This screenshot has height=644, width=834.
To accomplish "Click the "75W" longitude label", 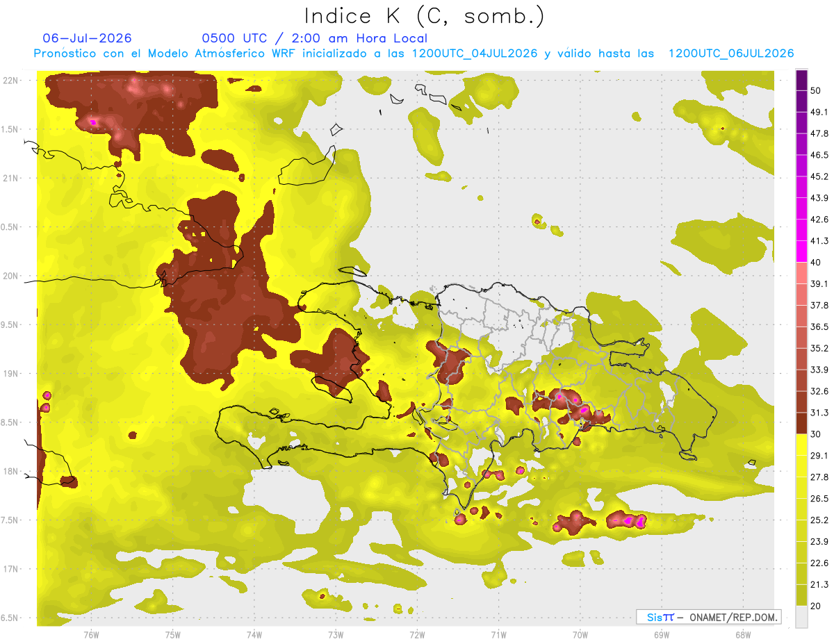I will coord(173,635).
